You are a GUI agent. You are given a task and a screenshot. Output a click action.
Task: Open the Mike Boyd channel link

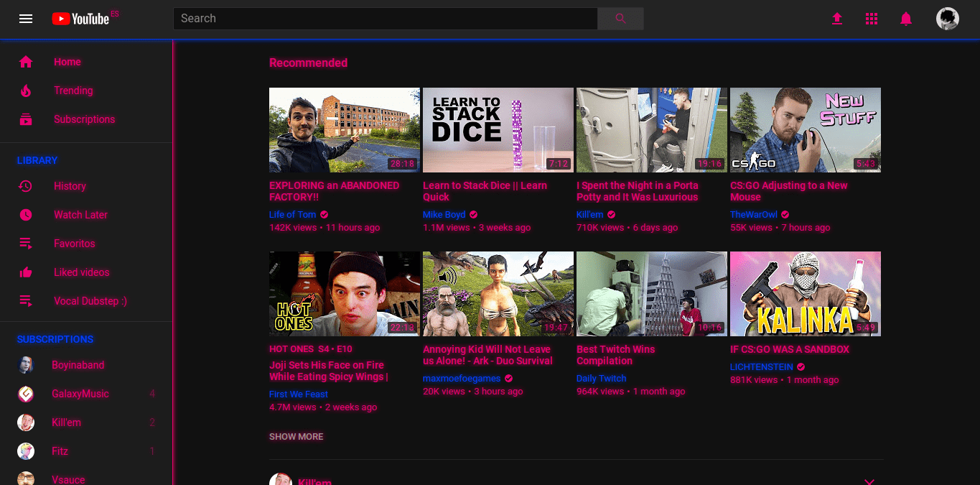click(x=444, y=215)
